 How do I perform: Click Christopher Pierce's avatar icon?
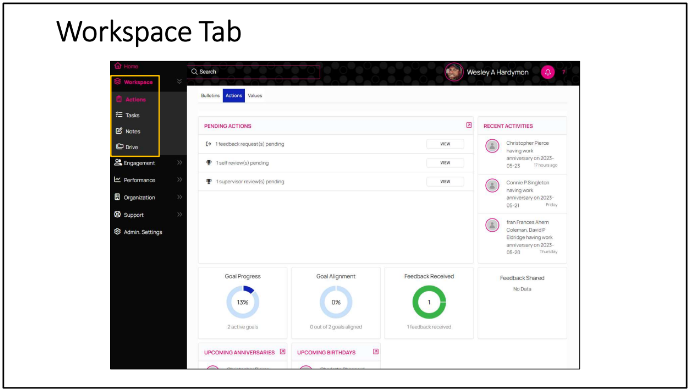(x=492, y=146)
